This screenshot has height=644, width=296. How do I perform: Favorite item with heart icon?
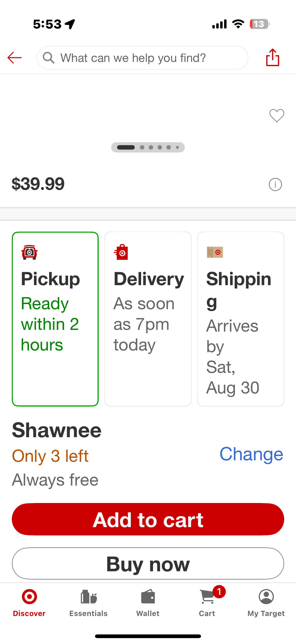pos(277,115)
